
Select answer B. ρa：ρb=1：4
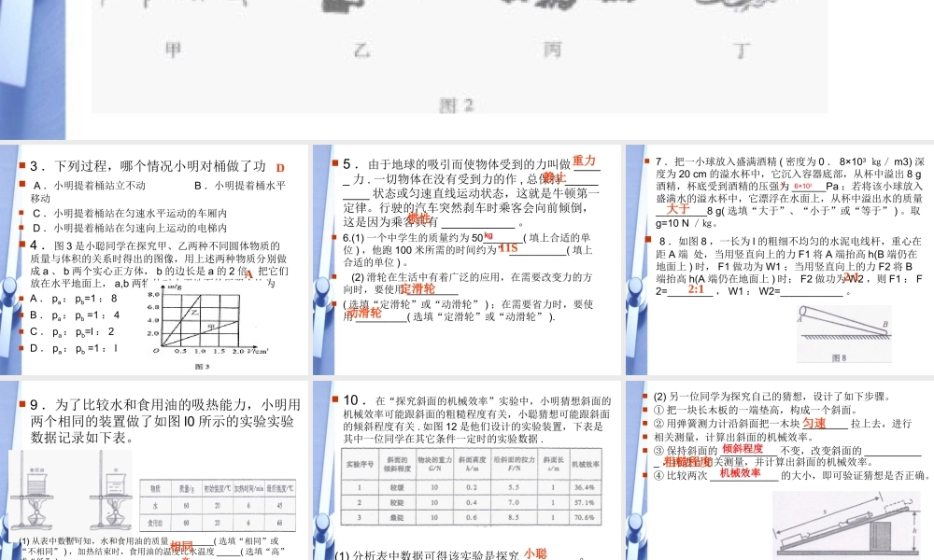pyautogui.click(x=75, y=315)
